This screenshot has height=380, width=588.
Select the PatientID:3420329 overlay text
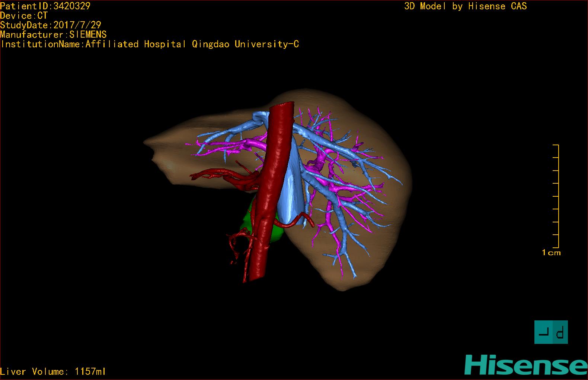click(45, 6)
